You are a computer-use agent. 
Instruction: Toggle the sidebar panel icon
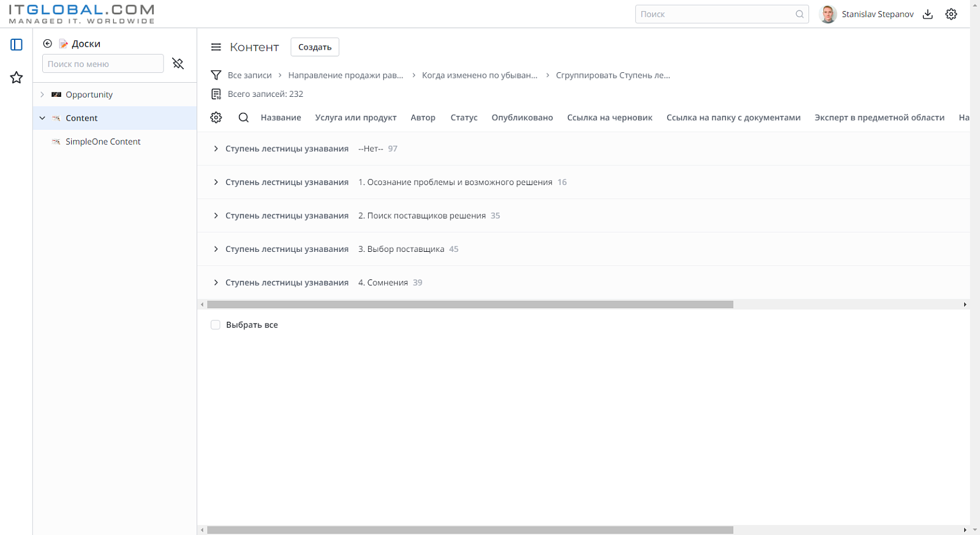[x=17, y=45]
